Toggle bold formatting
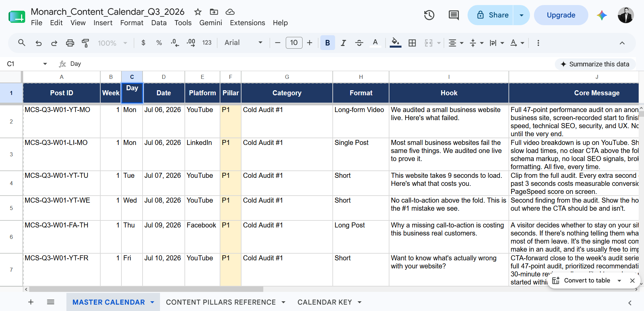Viewport: 644px width, 311px height. click(328, 43)
